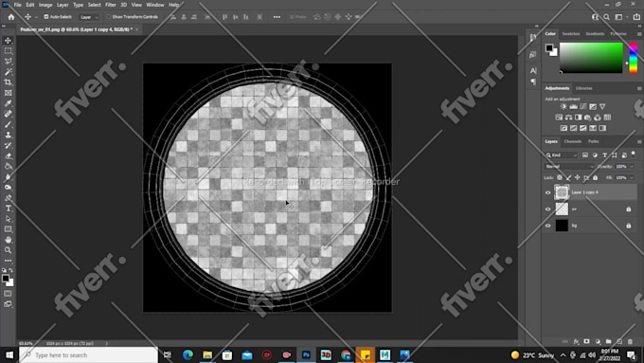Select the Lasso tool

tap(8, 62)
